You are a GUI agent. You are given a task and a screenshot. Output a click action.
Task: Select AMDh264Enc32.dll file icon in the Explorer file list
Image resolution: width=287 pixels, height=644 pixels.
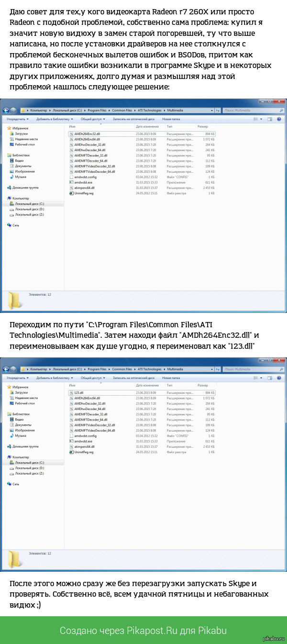click(71, 133)
